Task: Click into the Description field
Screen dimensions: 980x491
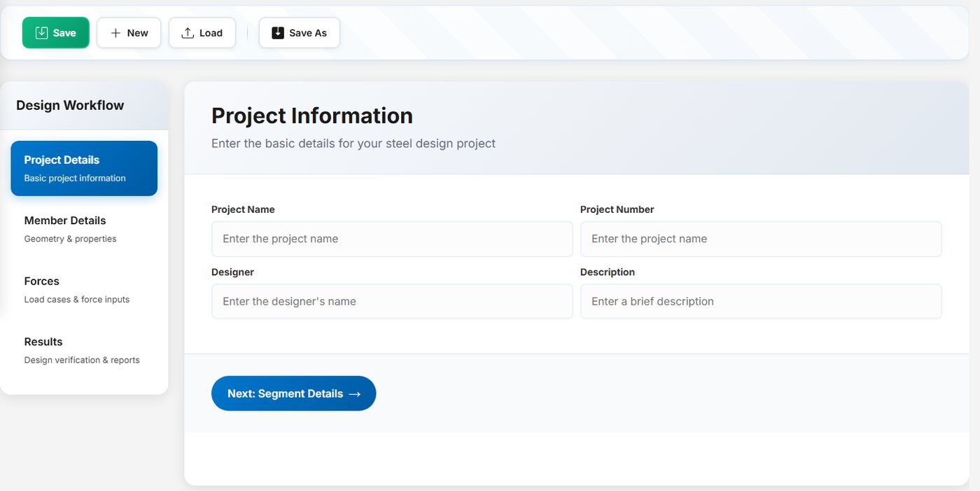Action: tap(761, 301)
